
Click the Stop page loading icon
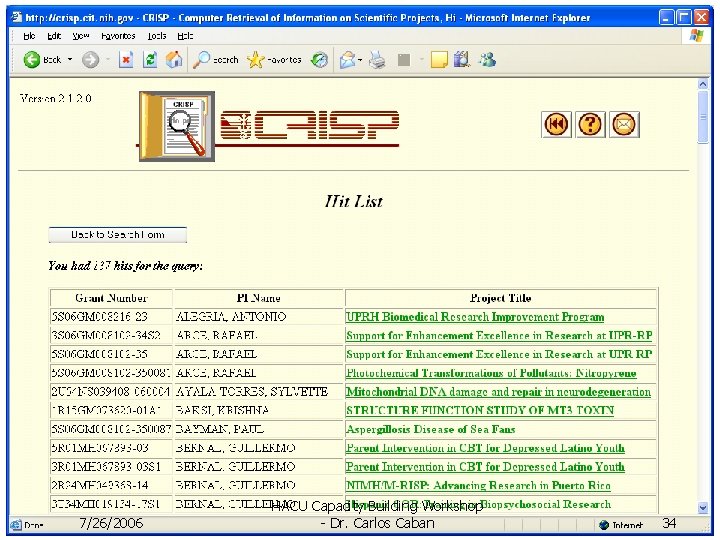[126, 60]
